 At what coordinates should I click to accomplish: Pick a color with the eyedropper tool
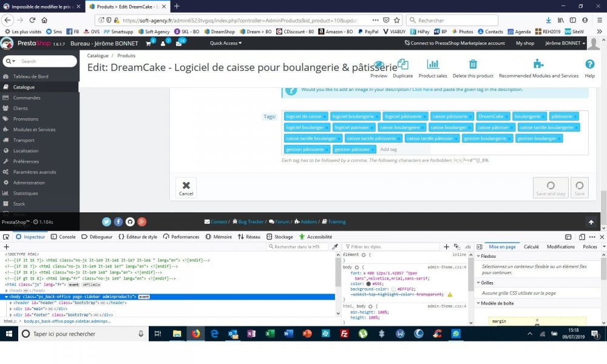335,246
